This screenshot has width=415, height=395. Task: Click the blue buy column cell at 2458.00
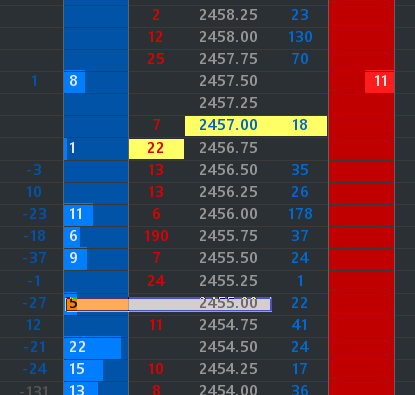click(x=96, y=37)
